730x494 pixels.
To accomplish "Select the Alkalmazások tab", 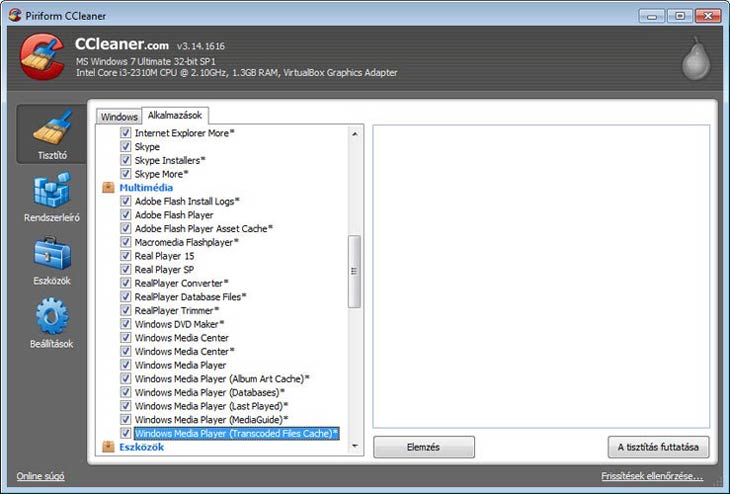I will pos(175,115).
